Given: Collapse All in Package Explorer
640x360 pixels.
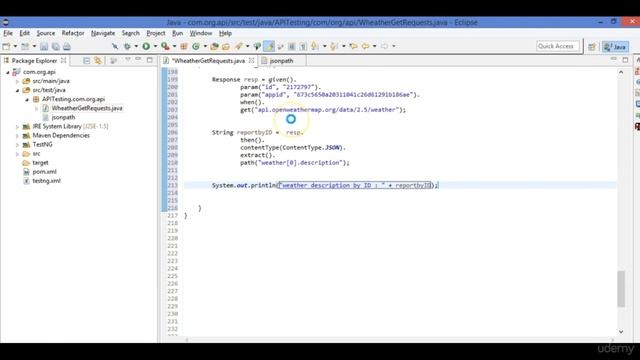Looking at the screenshot, I should tap(87, 60).
